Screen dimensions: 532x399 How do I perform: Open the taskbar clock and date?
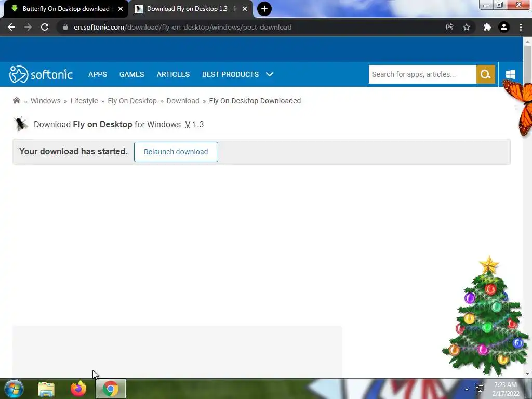click(x=506, y=389)
